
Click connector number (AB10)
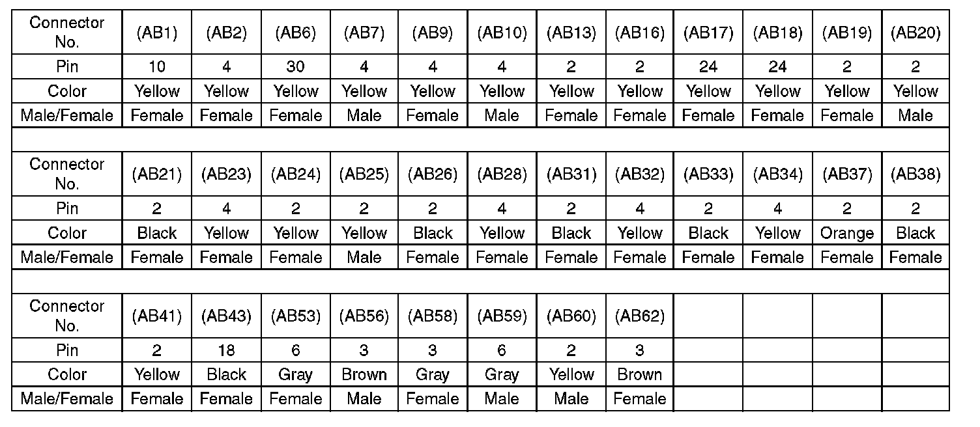502,33
